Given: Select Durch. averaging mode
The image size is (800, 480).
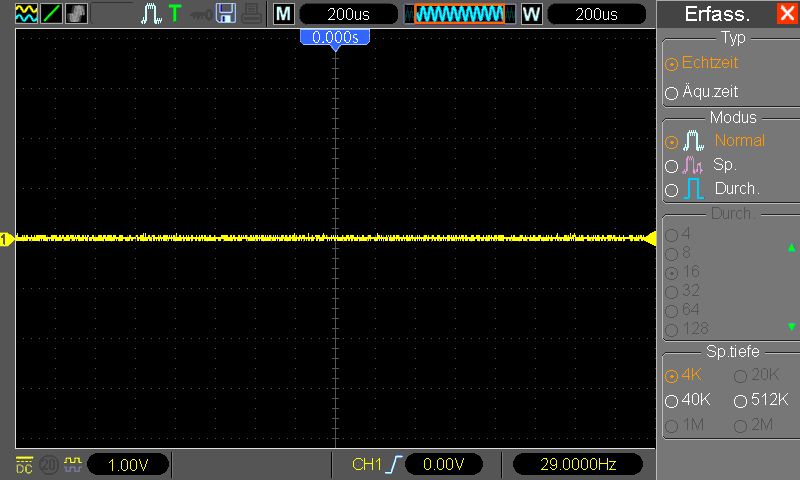Looking at the screenshot, I should (x=713, y=189).
